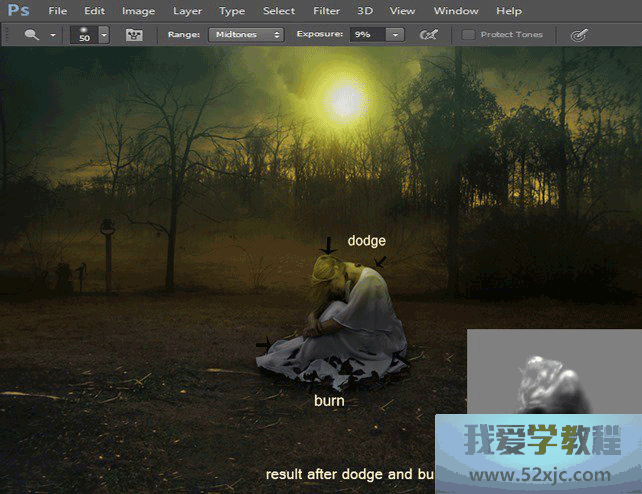Image resolution: width=642 pixels, height=494 pixels.
Task: Open the Filter menu
Action: [x=326, y=11]
